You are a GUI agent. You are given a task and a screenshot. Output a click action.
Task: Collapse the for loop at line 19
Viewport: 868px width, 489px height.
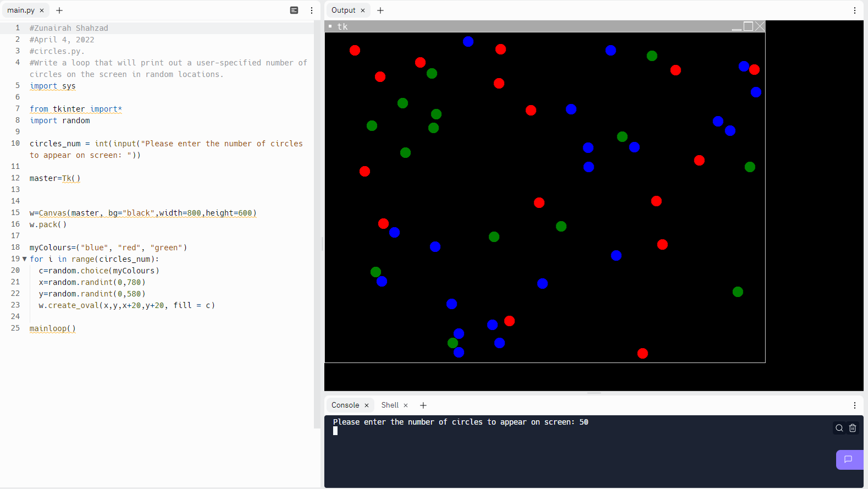pyautogui.click(x=24, y=259)
